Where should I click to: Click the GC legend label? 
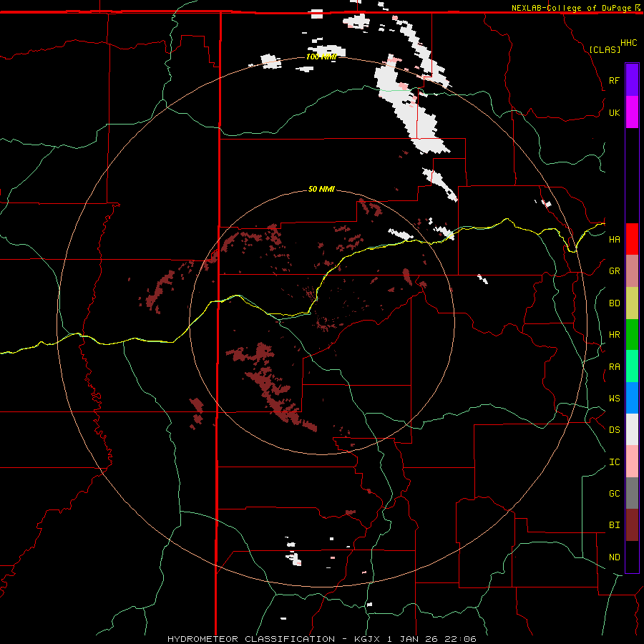614,493
